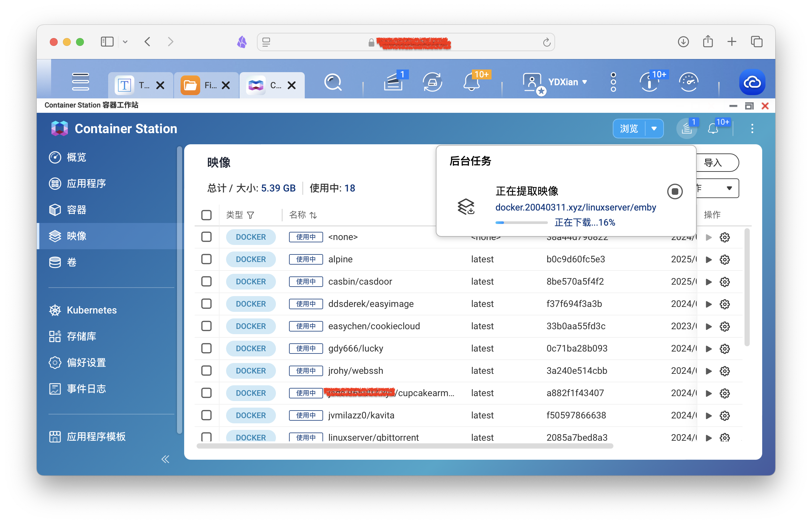812x524 pixels.
Task: Stop the emby image pull task
Action: 675,191
